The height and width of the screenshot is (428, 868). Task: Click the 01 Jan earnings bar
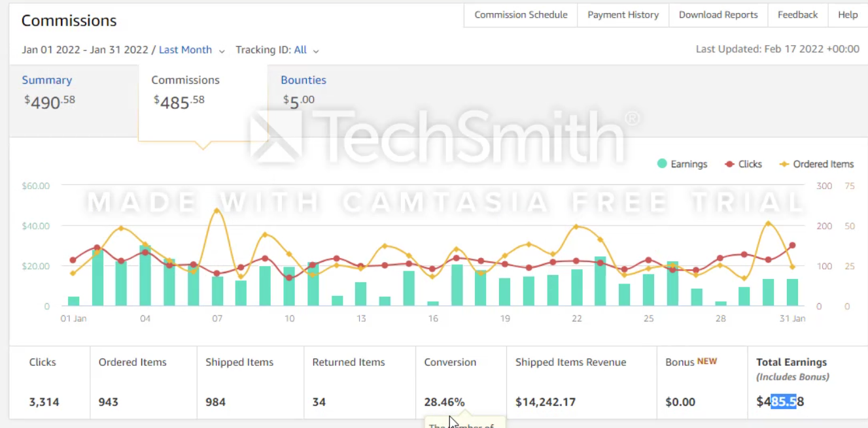point(73,301)
